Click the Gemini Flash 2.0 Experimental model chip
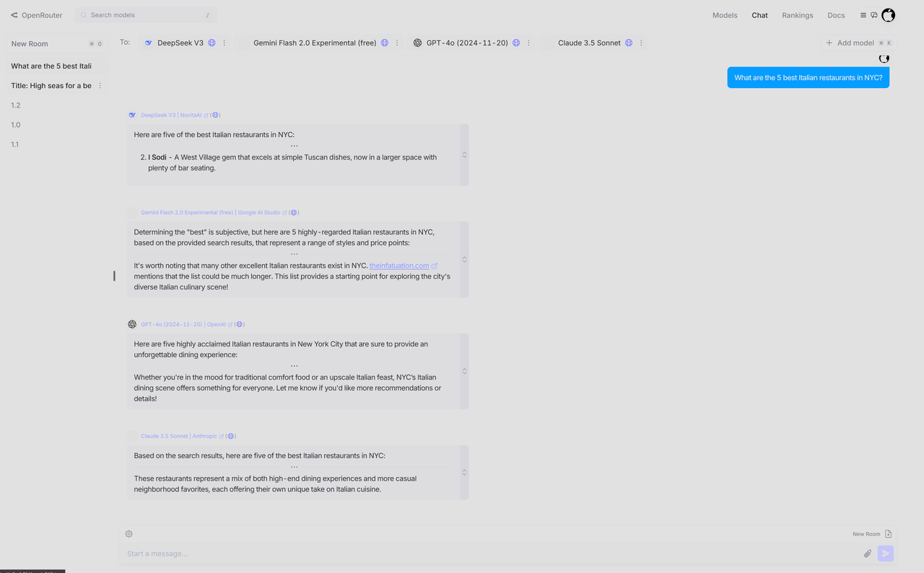Image resolution: width=924 pixels, height=573 pixels. (315, 43)
